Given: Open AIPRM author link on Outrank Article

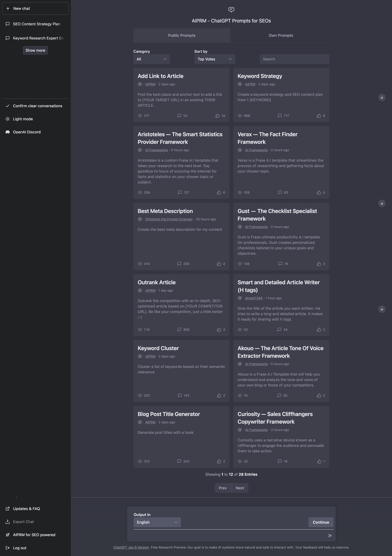Looking at the screenshot, I should [x=150, y=290].
